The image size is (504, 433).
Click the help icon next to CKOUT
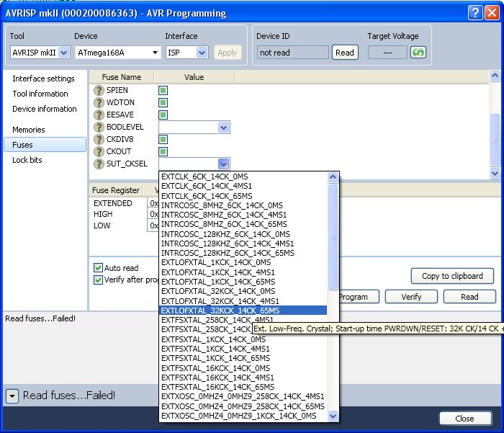[x=99, y=151]
